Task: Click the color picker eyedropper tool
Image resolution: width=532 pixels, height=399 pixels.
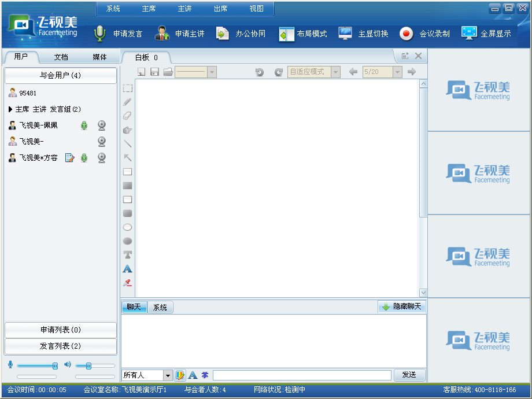Action: pos(127,283)
